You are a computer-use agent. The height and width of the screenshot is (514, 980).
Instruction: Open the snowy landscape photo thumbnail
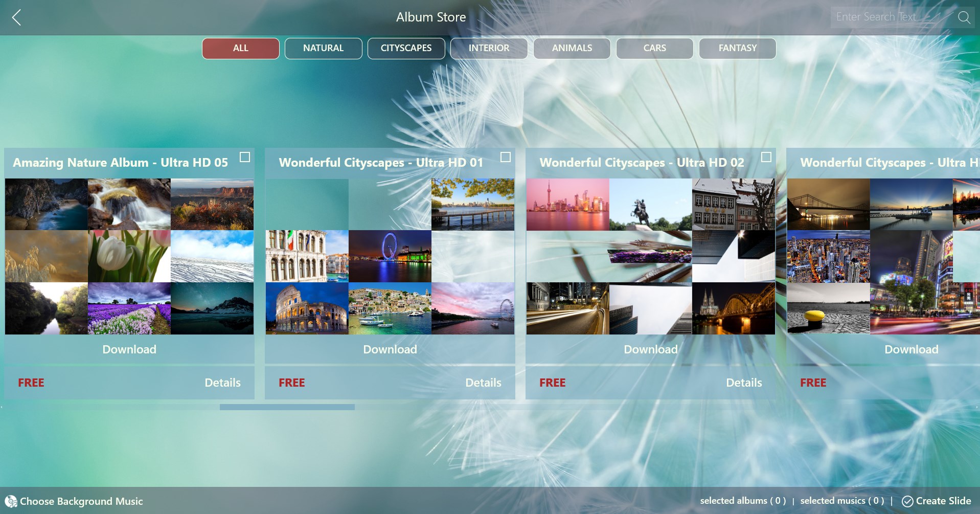coord(212,256)
